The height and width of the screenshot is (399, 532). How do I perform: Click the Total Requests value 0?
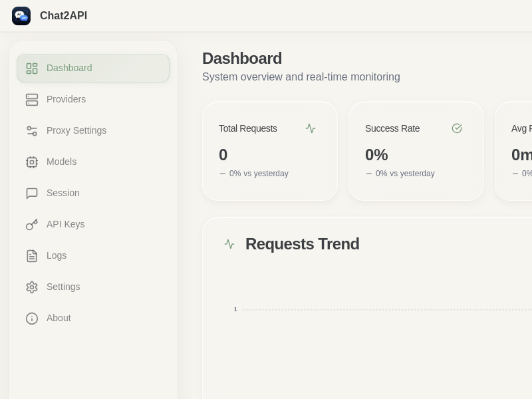[223, 155]
